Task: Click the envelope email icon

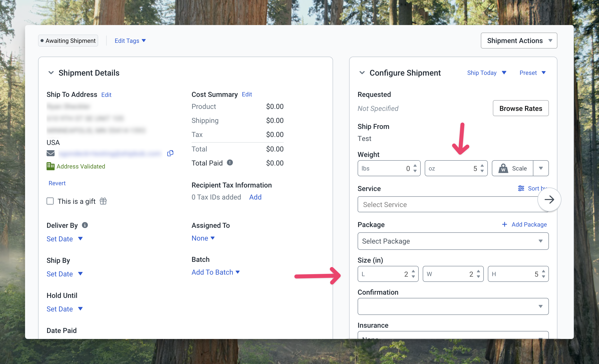Action: pyautogui.click(x=51, y=153)
